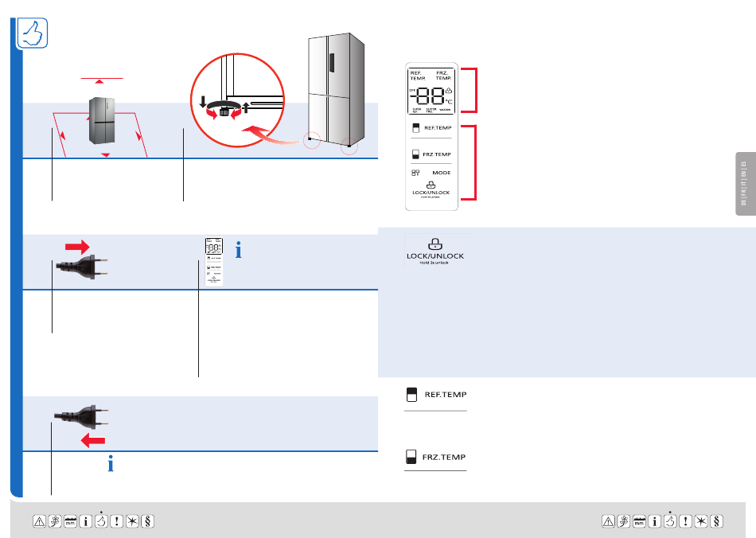Click the small thumbs-up icon in left footer
Image resolution: width=756 pixels, height=538 pixels.
(101, 520)
